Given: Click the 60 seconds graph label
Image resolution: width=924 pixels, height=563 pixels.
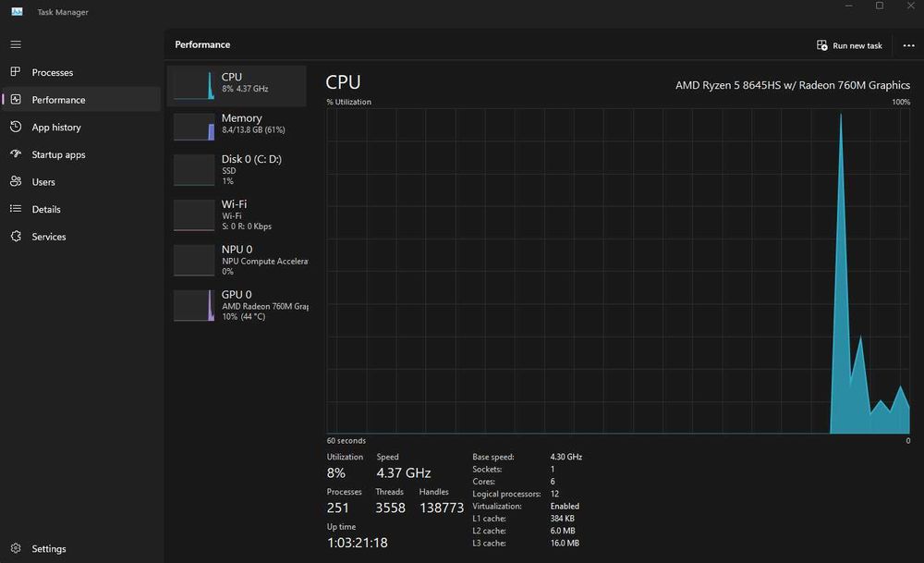Looking at the screenshot, I should click(346, 441).
